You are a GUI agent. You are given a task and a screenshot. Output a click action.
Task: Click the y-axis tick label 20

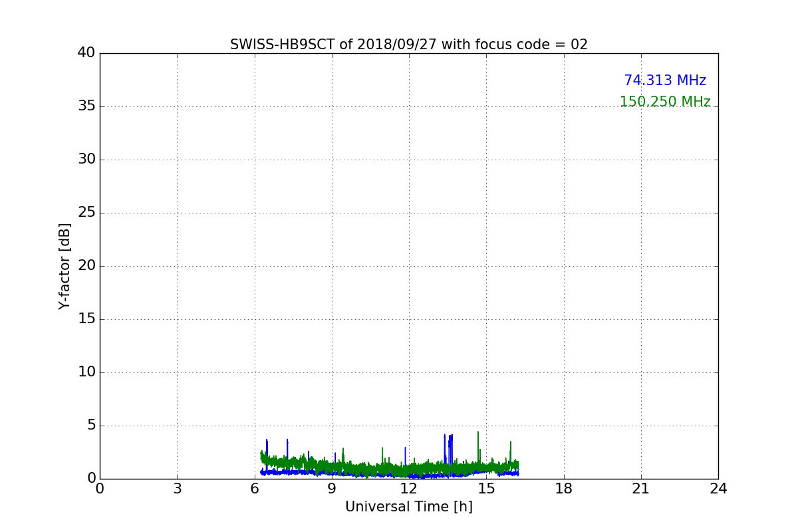pyautogui.click(x=86, y=266)
